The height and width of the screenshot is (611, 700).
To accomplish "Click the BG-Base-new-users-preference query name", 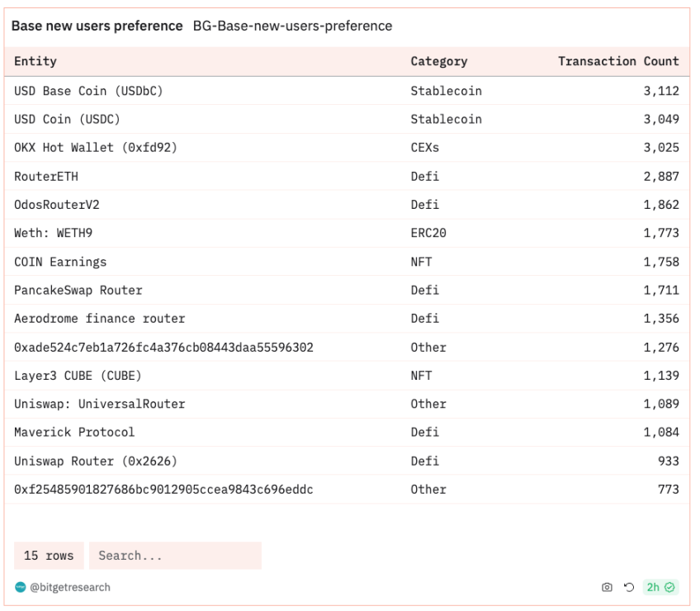I will [x=292, y=26].
